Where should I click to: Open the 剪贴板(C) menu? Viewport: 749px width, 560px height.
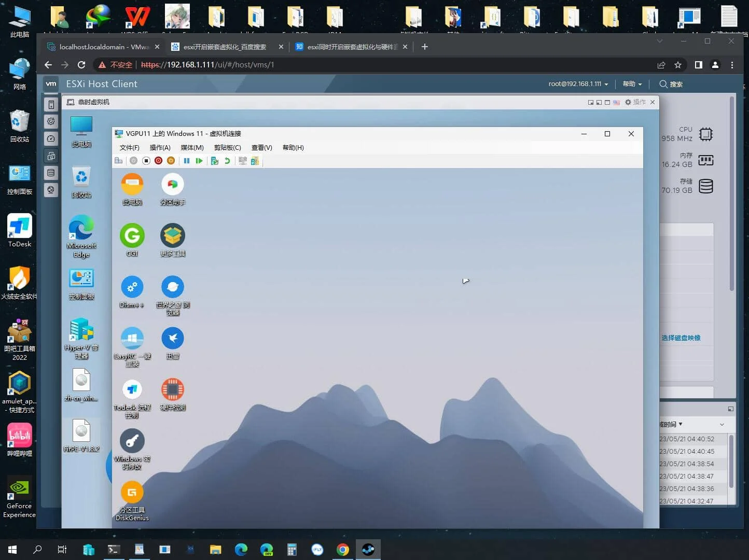pos(227,148)
